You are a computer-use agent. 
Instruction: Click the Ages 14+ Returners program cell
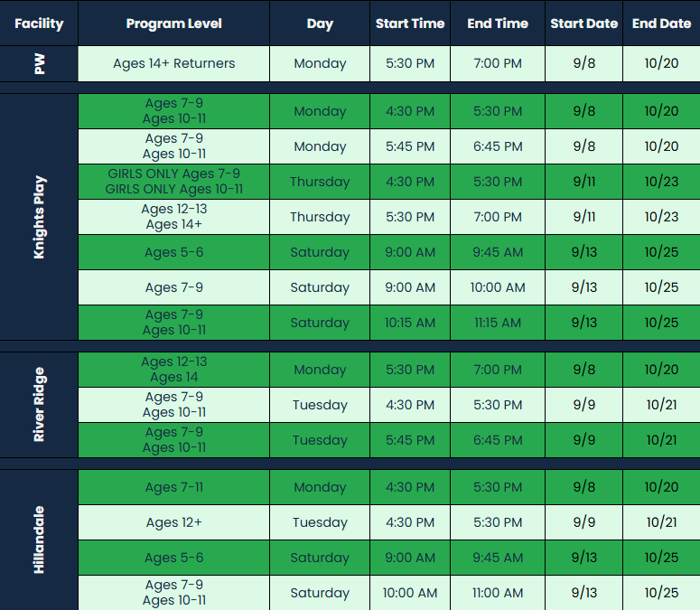[x=173, y=63]
